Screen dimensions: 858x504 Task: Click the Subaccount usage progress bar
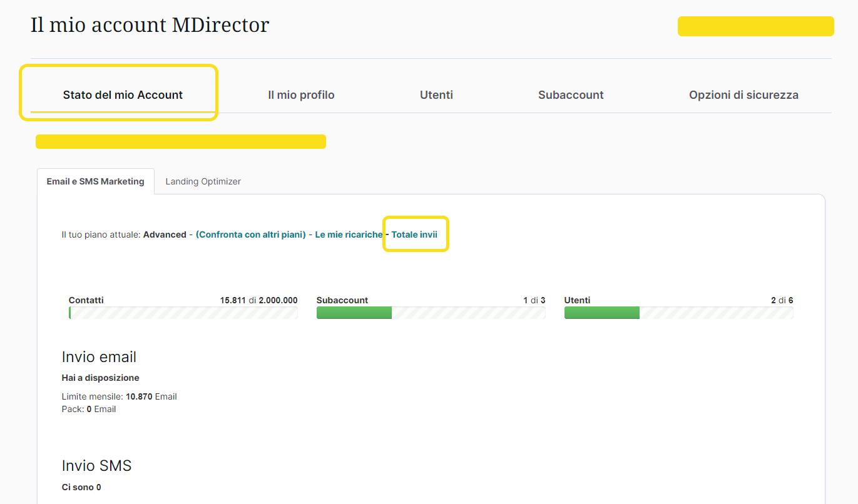click(x=431, y=313)
